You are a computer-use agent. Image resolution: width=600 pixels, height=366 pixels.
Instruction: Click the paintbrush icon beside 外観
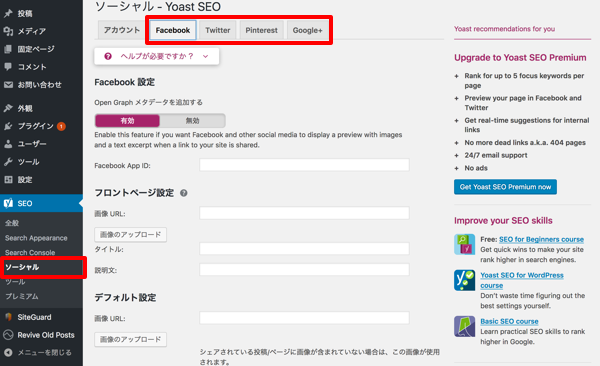click(8, 108)
